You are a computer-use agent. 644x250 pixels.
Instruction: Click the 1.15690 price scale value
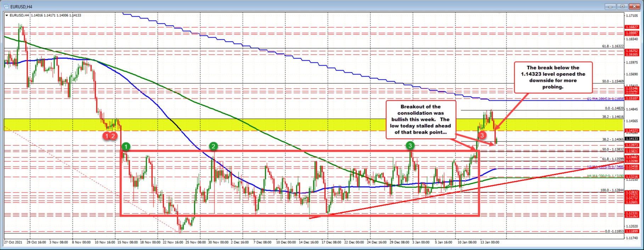click(632, 74)
